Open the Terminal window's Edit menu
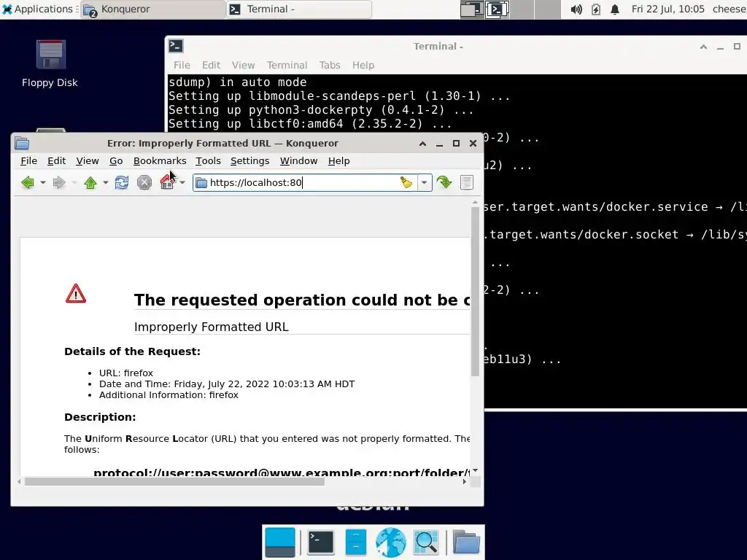This screenshot has width=747, height=560. (x=211, y=65)
